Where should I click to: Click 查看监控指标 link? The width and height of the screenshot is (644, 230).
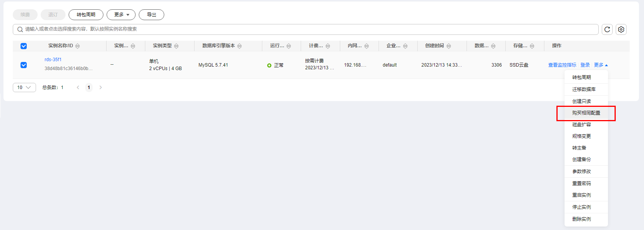pyautogui.click(x=562, y=65)
